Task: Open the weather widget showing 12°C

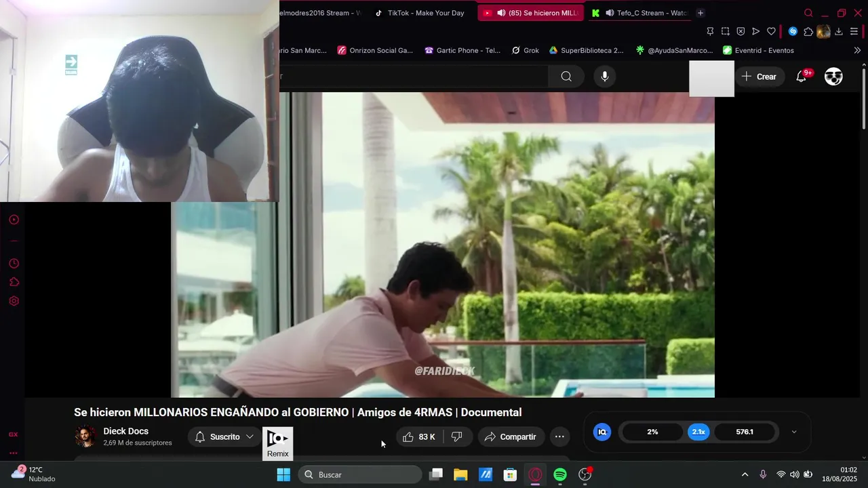Action: point(33,474)
